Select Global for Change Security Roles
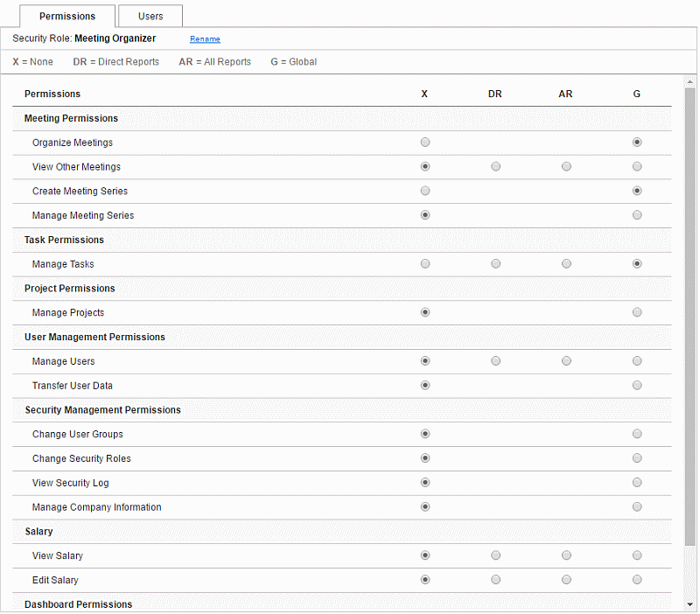Image resolution: width=700 pixels, height=614 pixels. (x=637, y=457)
